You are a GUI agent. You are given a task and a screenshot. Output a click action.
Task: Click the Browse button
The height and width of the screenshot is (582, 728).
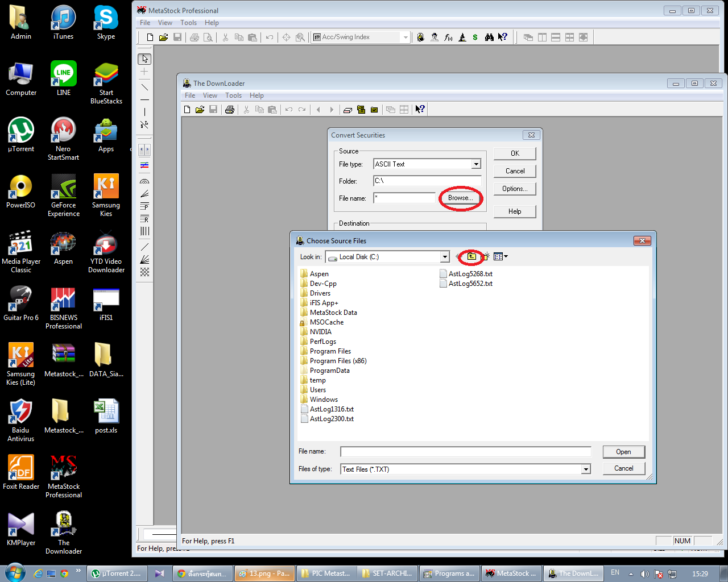click(460, 198)
